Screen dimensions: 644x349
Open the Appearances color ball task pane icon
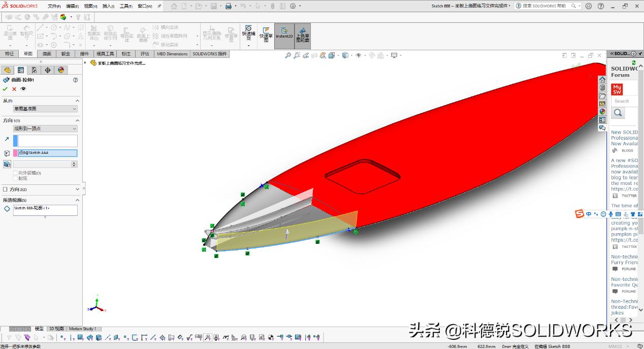[x=602, y=112]
